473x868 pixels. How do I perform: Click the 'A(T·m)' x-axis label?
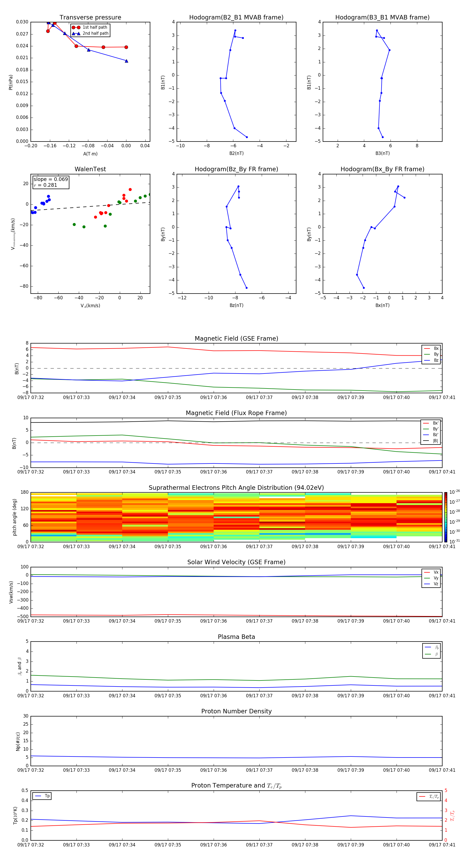coord(90,154)
